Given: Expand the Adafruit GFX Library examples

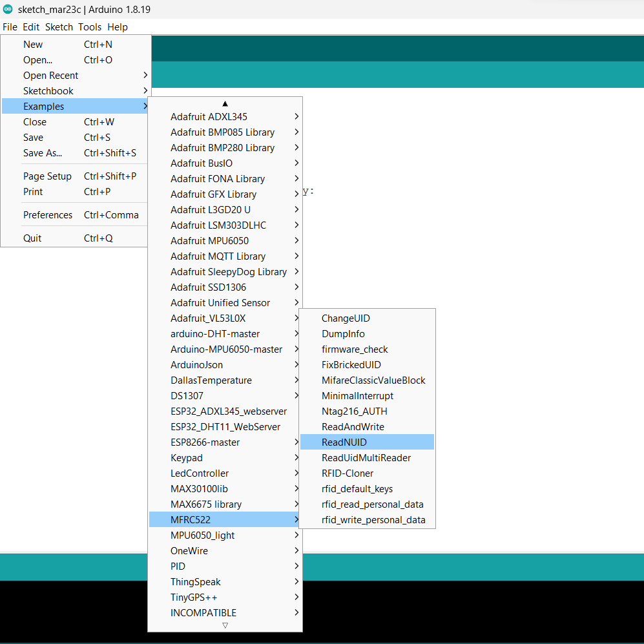Looking at the screenshot, I should coord(296,194).
